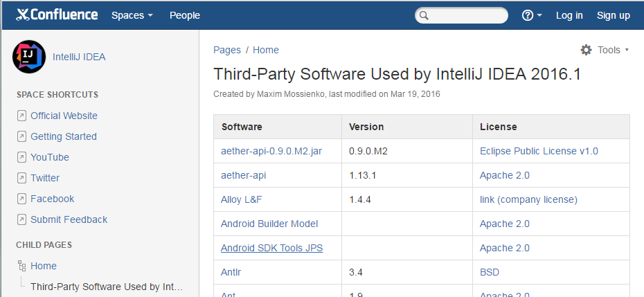Click the Pages breadcrumb
Image resolution: width=644 pixels, height=297 pixels.
(x=227, y=50)
